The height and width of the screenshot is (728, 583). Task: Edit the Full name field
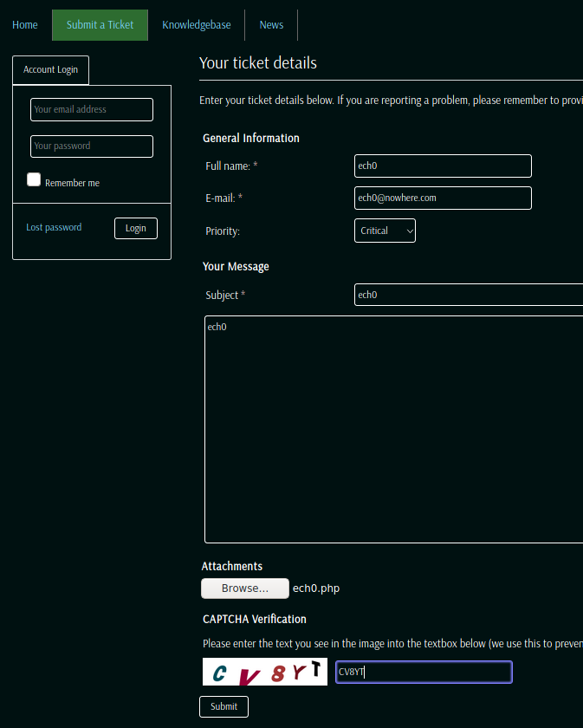pyautogui.click(x=443, y=166)
